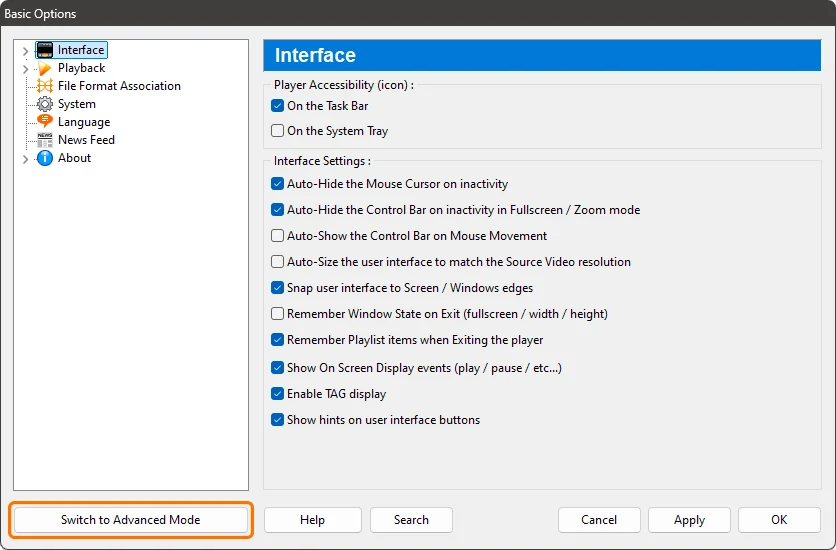The image size is (836, 550).
Task: Open File Format Association settings label
Action: 119,86
